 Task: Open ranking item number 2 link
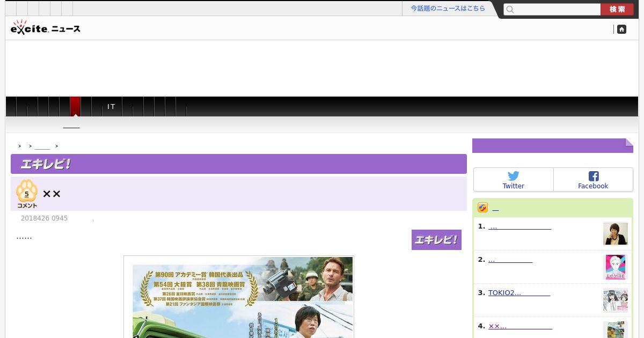pos(510,260)
